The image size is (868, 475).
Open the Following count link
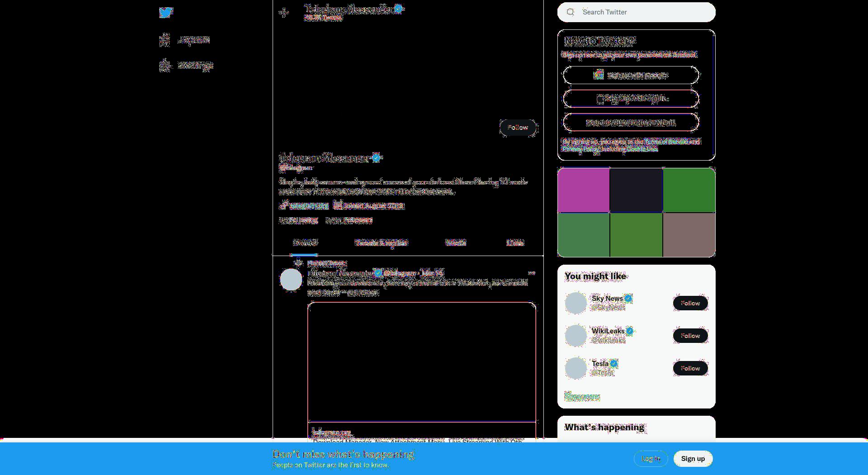pos(298,220)
